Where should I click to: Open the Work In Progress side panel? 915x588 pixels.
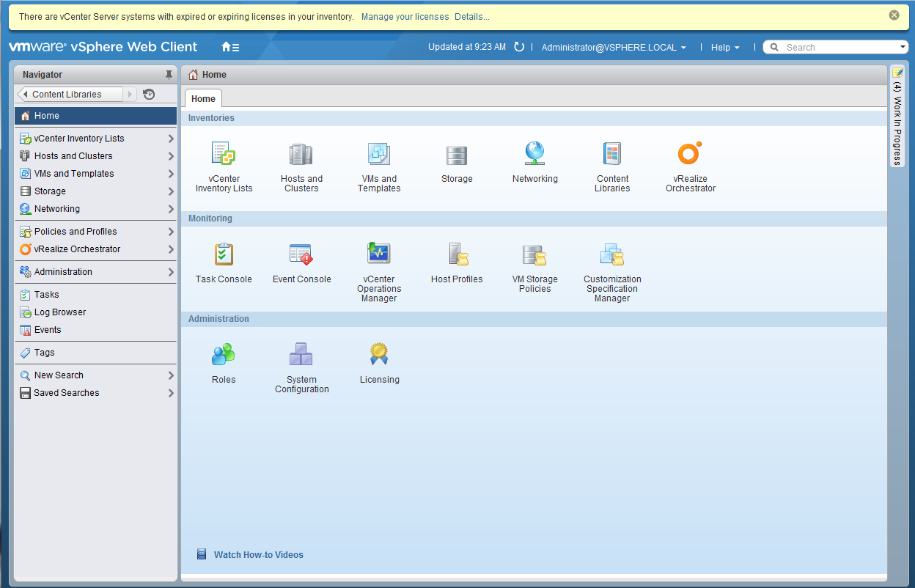pyautogui.click(x=897, y=116)
